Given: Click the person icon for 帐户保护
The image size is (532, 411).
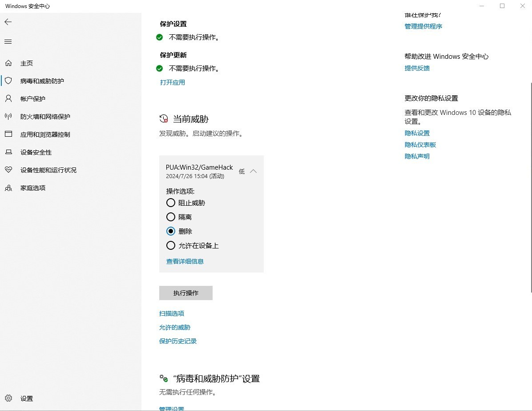Looking at the screenshot, I should [x=8, y=98].
